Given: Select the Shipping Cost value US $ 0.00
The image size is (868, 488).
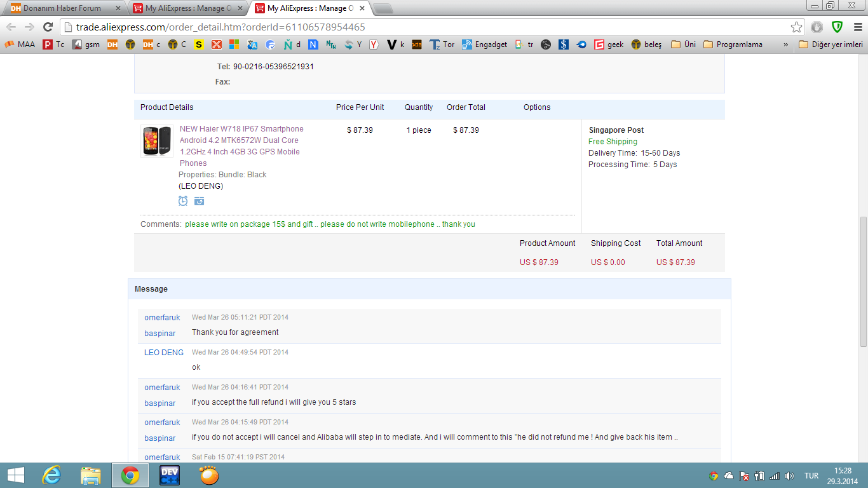Looking at the screenshot, I should point(608,262).
